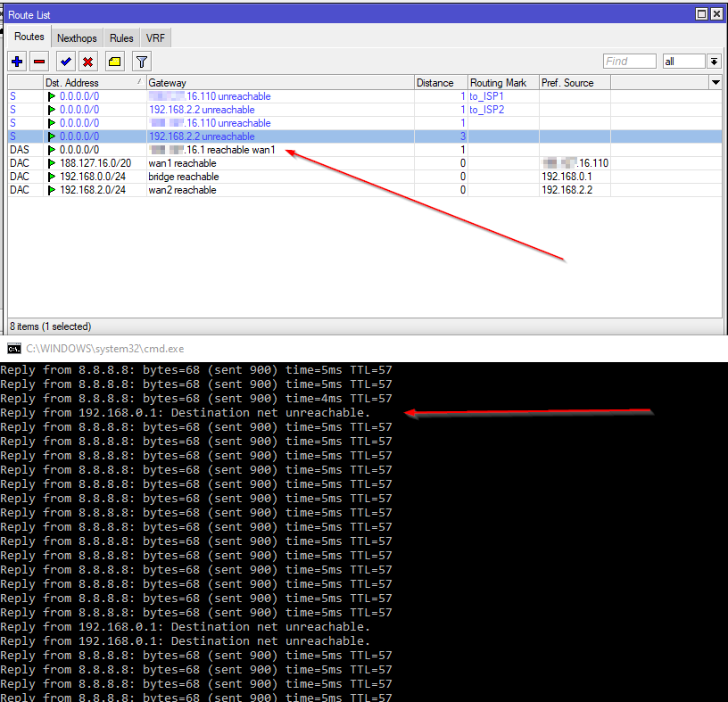Select the route with routing mark to_ISP2
Screen dimensions: 728x702
[x=365, y=110]
